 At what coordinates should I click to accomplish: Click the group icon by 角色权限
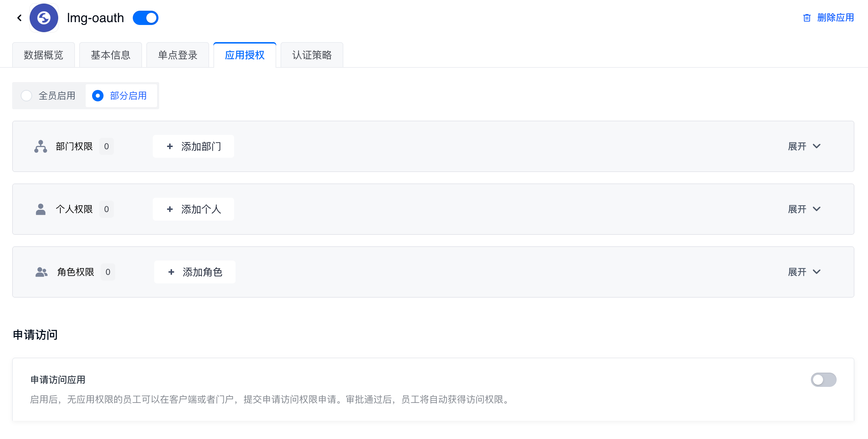[x=41, y=272]
